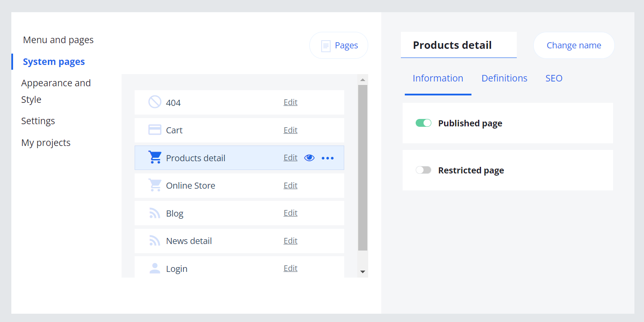Click Edit link for Products detail
The width and height of the screenshot is (644, 322).
291,158
